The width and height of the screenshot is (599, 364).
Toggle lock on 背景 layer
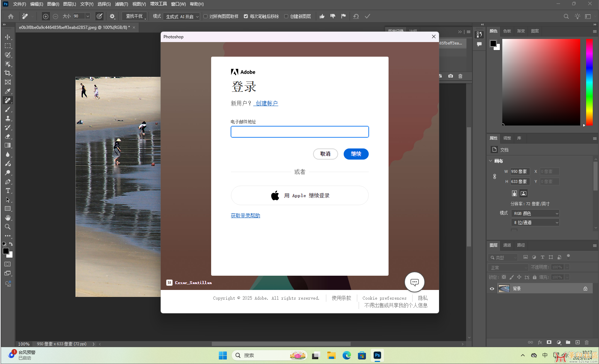(x=585, y=289)
